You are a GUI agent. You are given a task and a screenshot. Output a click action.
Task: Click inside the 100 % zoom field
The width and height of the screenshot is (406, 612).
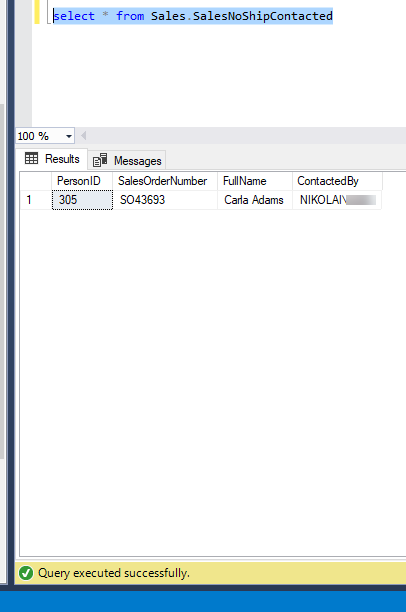point(39,136)
